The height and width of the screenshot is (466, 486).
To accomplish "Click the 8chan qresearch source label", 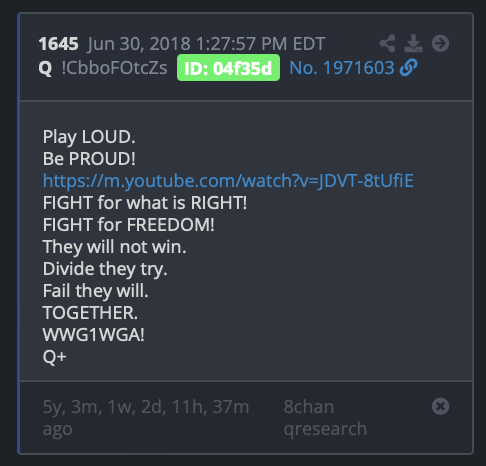I will pos(325,417).
